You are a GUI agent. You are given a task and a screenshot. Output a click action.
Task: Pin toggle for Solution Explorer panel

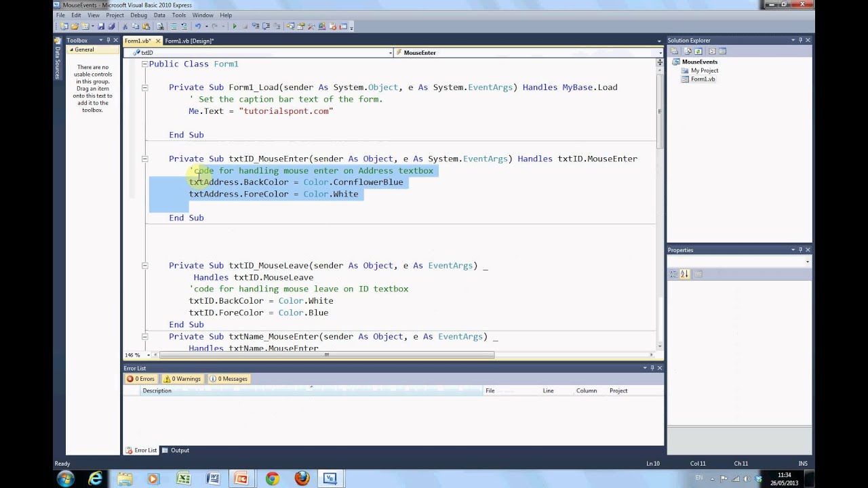800,40
